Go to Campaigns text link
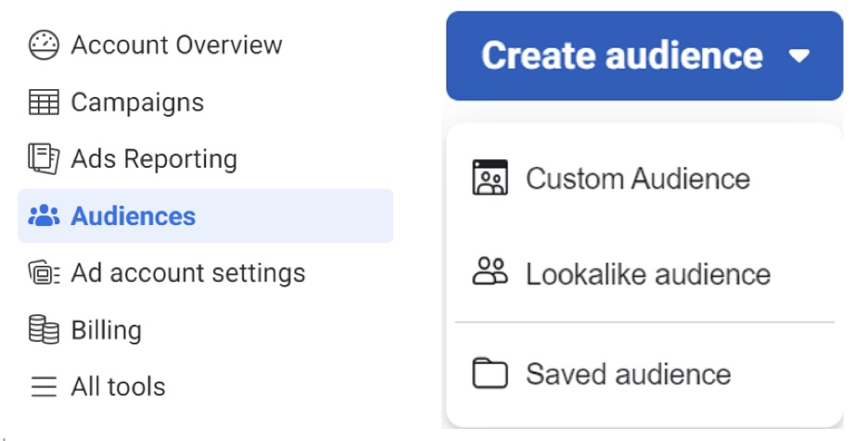868x441 pixels. 137,102
